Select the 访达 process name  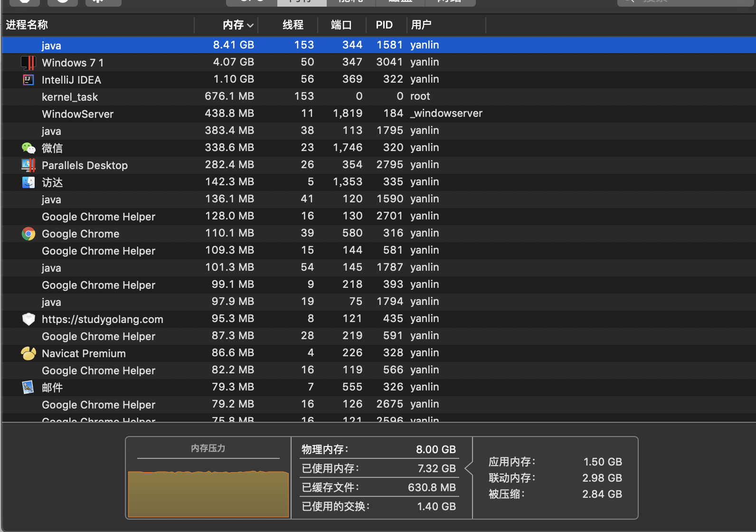[x=52, y=182]
